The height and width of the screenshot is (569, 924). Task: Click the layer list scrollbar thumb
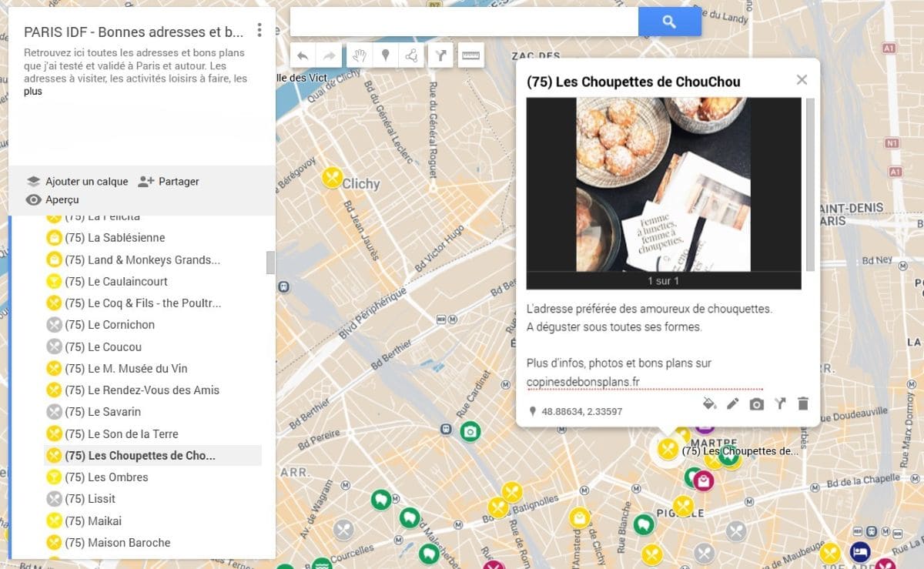pos(270,263)
